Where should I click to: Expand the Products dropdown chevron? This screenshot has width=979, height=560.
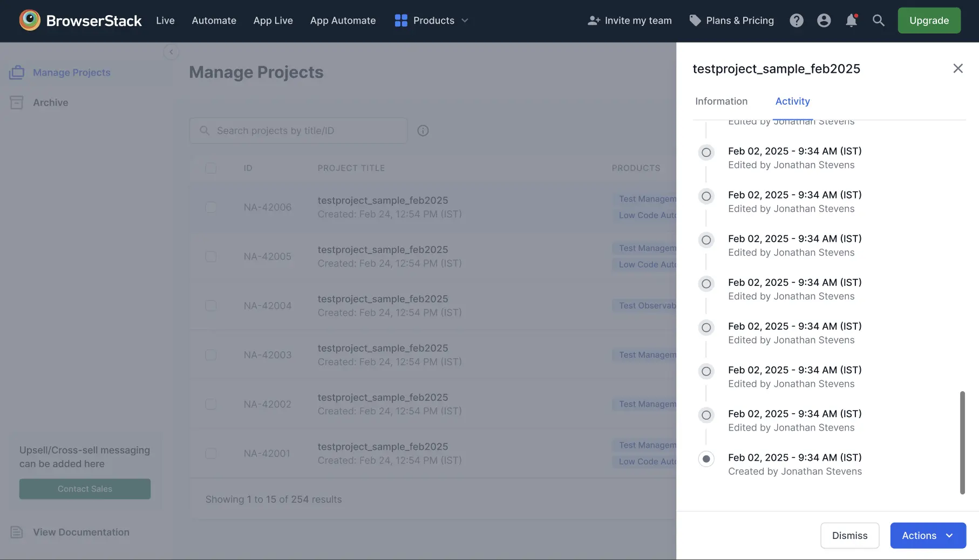click(x=465, y=21)
